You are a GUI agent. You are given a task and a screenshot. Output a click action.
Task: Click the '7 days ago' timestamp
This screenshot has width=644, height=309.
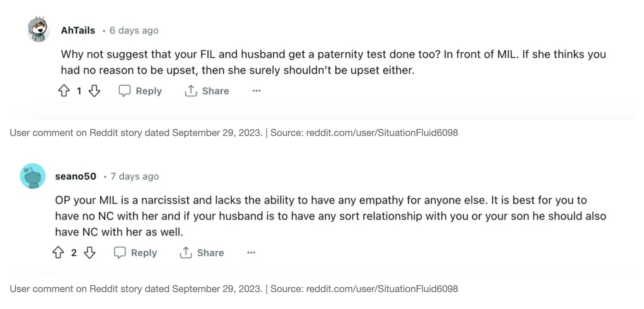pos(135,176)
